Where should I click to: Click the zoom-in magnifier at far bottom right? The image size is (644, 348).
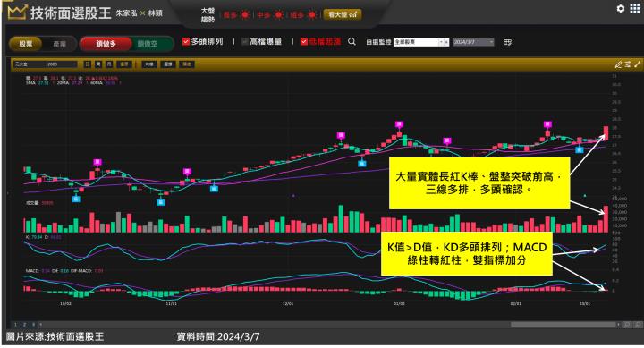click(x=638, y=325)
